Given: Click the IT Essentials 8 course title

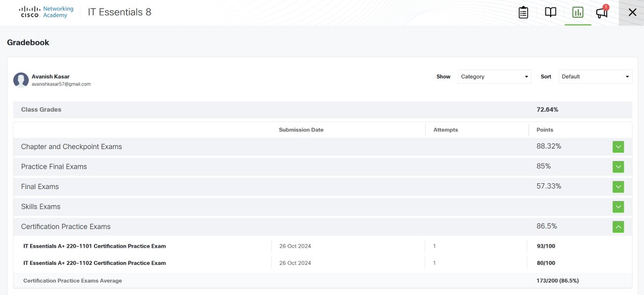Looking at the screenshot, I should pyautogui.click(x=120, y=12).
